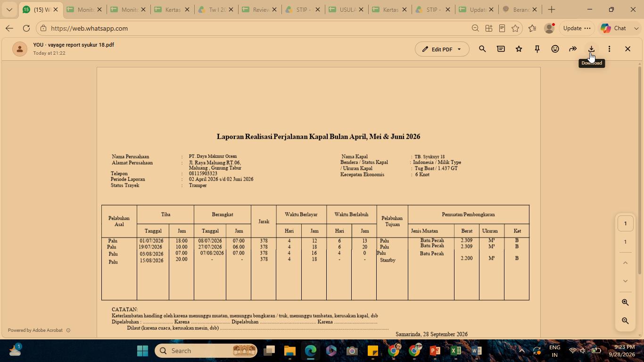Download the vayage report PDF
The image size is (644, 362).
pyautogui.click(x=591, y=49)
